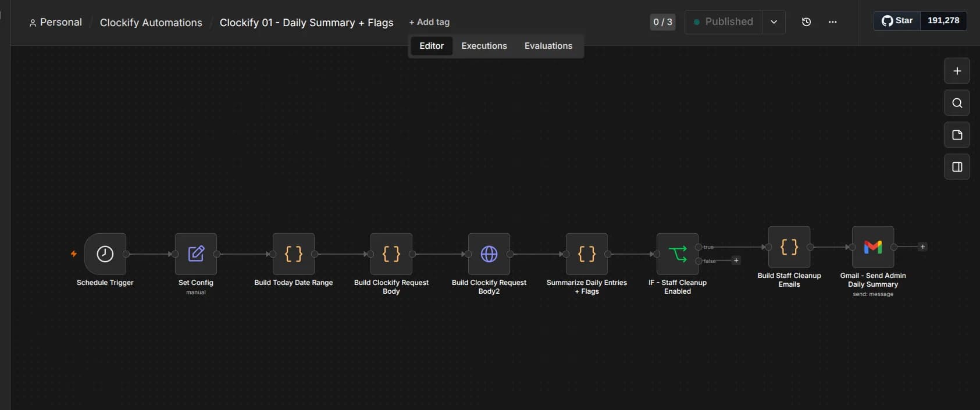Open the Build Staff Cleanup Emails node
Screen dimensions: 980x410
click(x=789, y=247)
